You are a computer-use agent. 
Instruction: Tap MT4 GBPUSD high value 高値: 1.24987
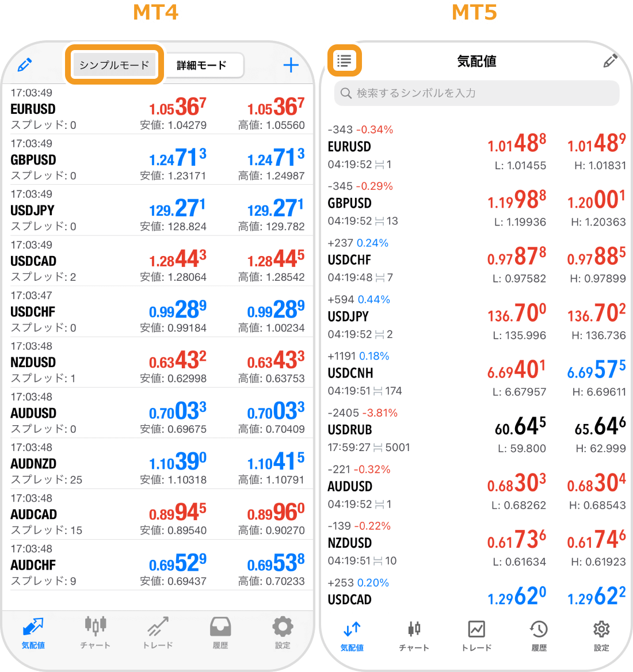point(271,175)
